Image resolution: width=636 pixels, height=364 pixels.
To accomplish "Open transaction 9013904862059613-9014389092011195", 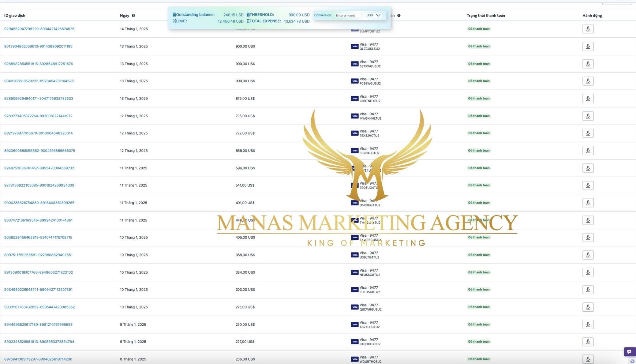I will [x=38, y=46].
